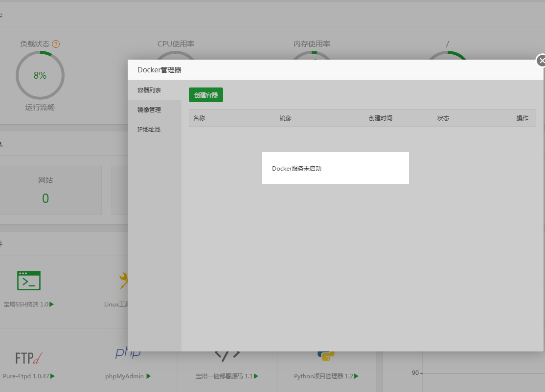Click the 状态 column header
Viewport: 545px width, 392px height.
[443, 118]
